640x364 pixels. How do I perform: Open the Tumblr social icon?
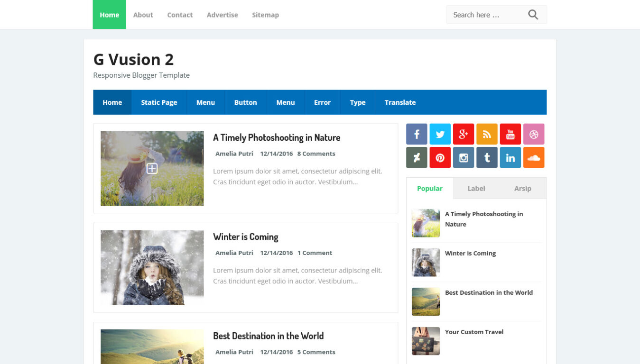(487, 157)
